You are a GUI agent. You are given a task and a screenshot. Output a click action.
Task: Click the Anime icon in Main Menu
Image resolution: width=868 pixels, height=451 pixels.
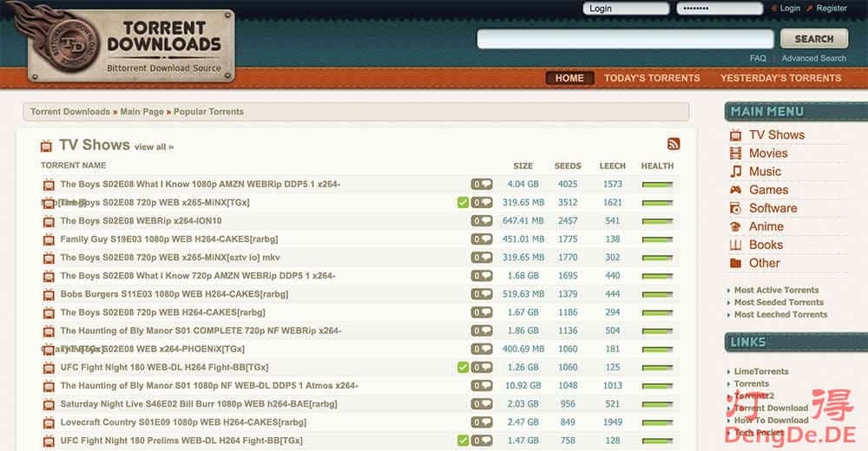coord(735,226)
